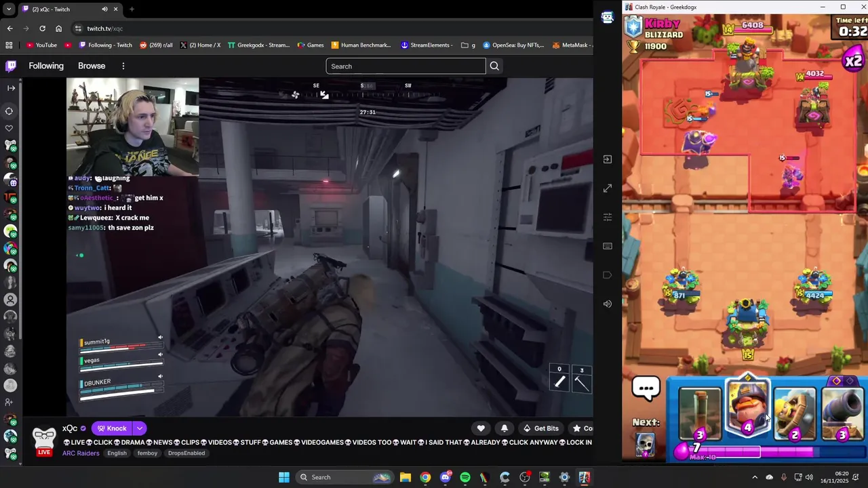868x488 pixels.
Task: Click the DropsEnabled tag
Action: pyautogui.click(x=186, y=453)
